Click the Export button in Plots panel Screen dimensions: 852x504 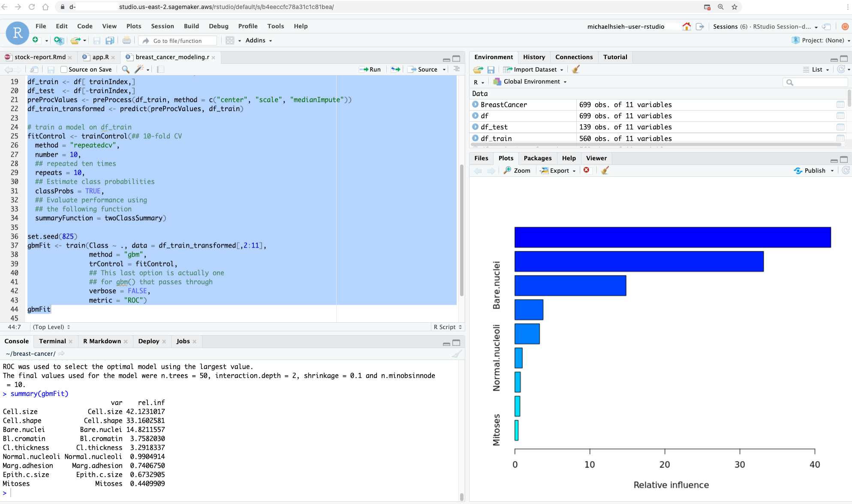pos(556,171)
